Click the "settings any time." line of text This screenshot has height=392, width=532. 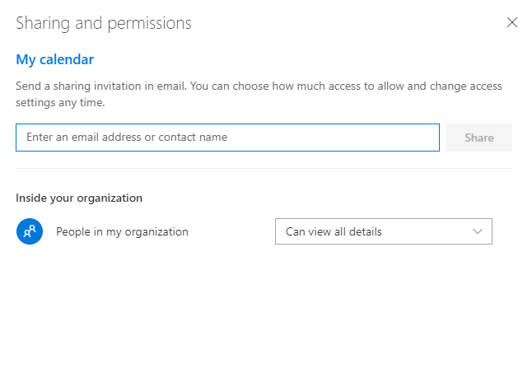pyautogui.click(x=60, y=103)
